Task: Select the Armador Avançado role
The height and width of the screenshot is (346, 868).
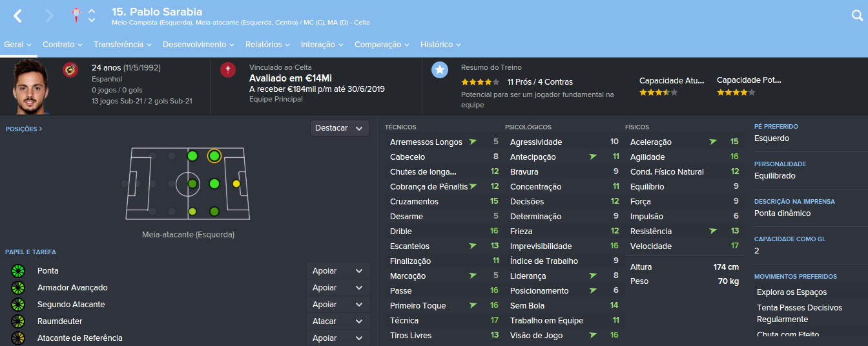Action: coord(72,288)
